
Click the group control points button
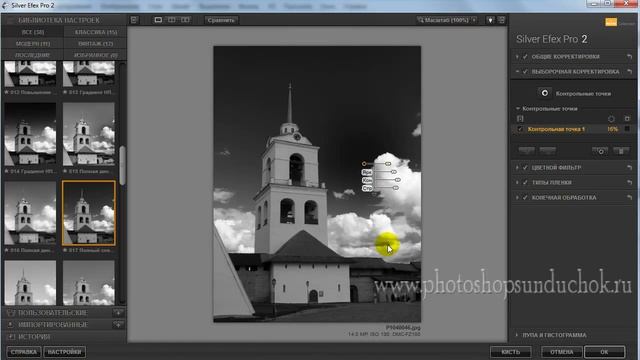[527, 151]
